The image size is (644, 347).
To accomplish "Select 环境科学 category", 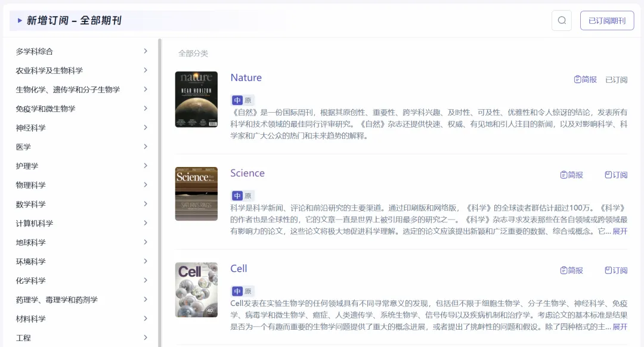I will (31, 262).
